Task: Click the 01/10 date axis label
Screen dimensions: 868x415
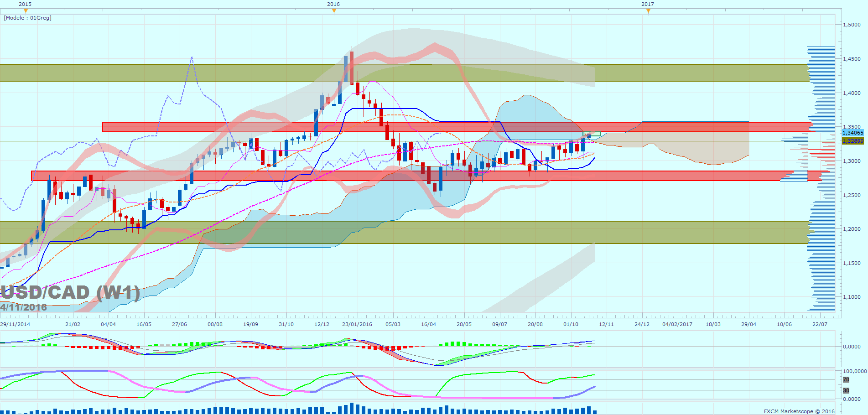Action: 571,324
